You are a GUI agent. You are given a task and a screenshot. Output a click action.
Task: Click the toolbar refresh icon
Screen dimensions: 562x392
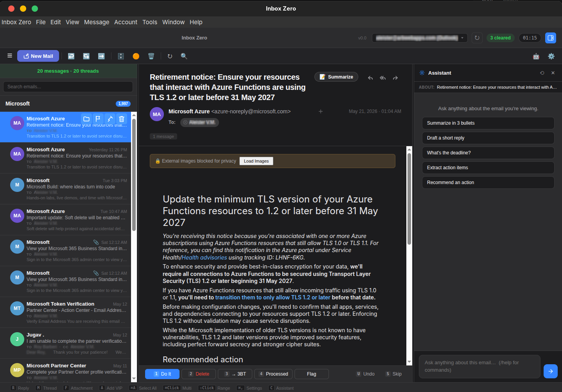point(170,56)
